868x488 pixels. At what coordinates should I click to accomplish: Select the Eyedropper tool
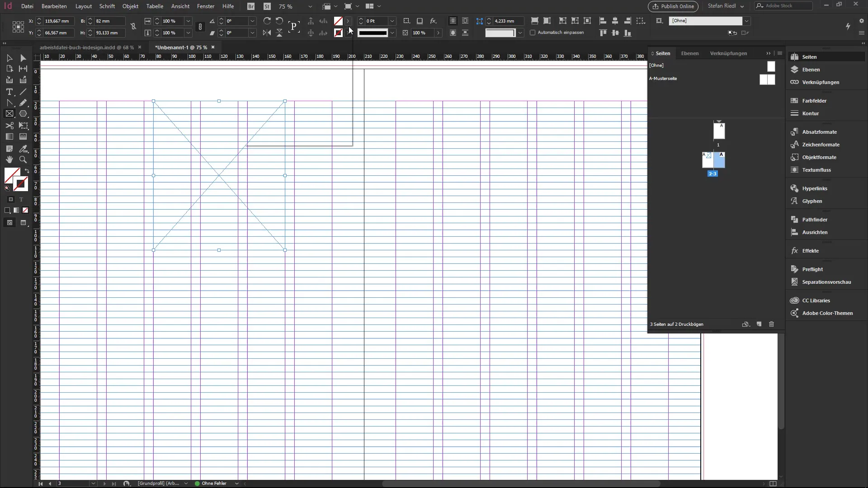(23, 149)
